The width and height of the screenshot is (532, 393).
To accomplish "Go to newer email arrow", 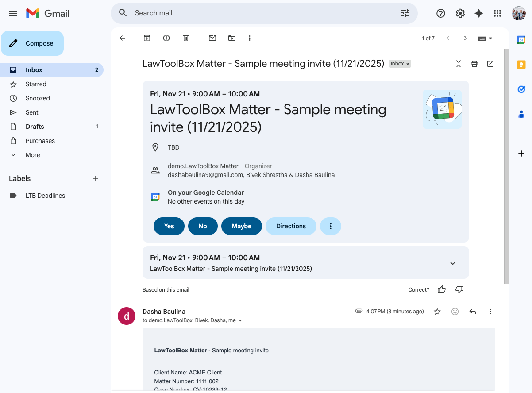I will click(x=448, y=38).
